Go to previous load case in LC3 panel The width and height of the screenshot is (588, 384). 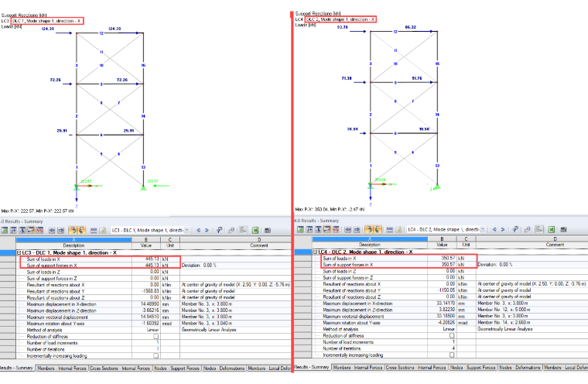coord(198,230)
